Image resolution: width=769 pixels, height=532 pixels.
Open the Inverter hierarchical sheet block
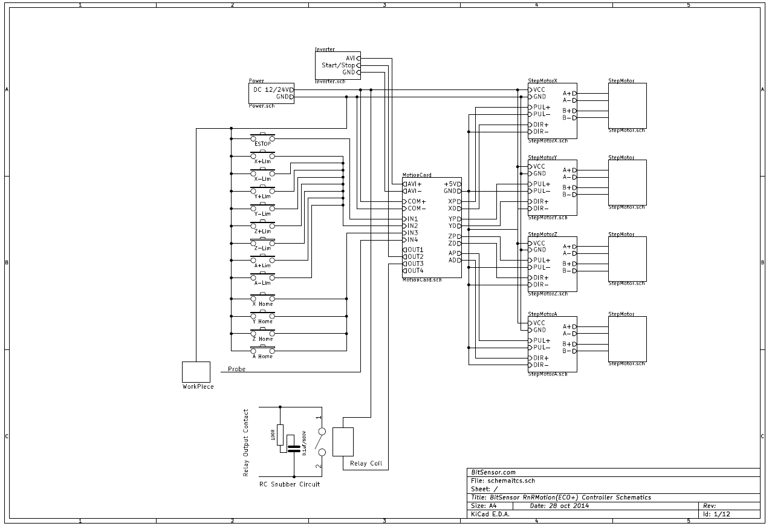click(x=338, y=65)
